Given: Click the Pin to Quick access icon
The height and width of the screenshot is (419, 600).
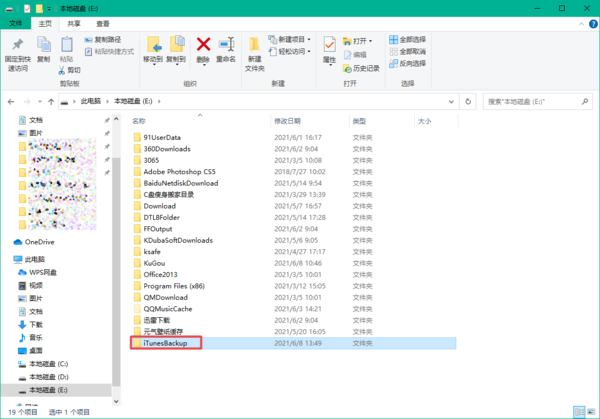Looking at the screenshot, I should point(18,44).
